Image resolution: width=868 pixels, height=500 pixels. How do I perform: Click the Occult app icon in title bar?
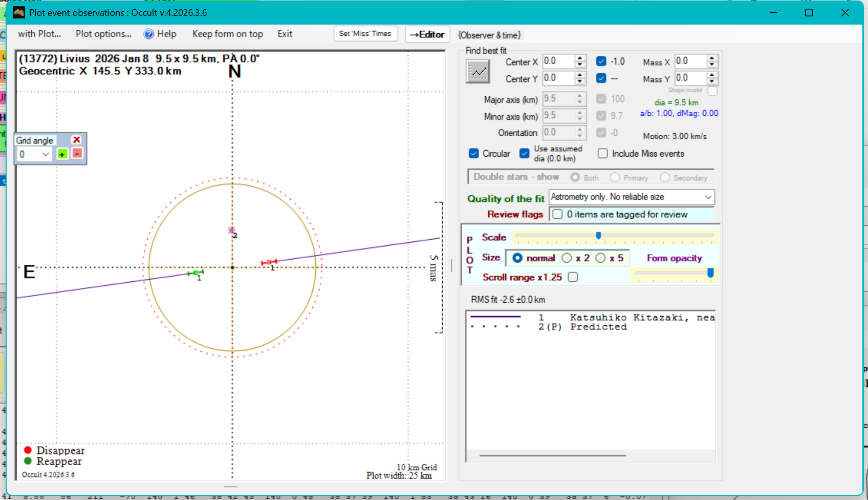pos(19,12)
